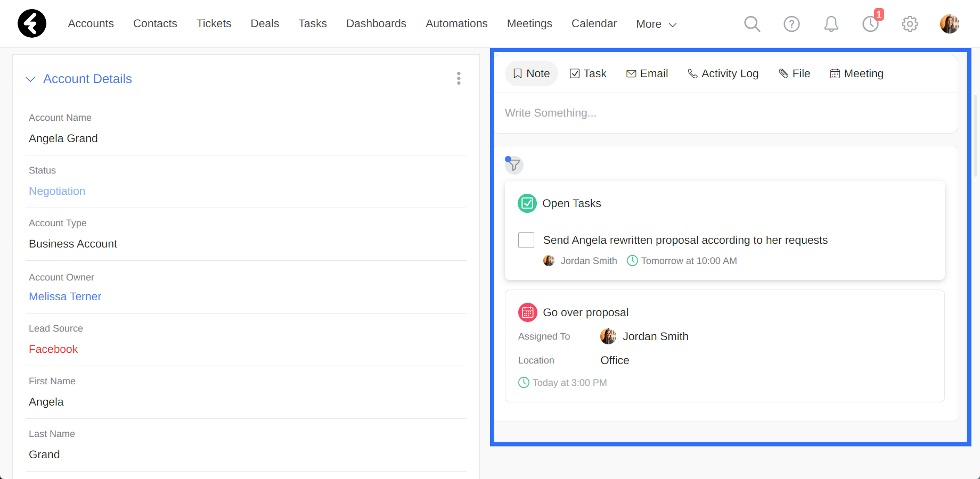Click the Negotiation status link
Image resolution: width=980 pixels, height=479 pixels.
[57, 191]
